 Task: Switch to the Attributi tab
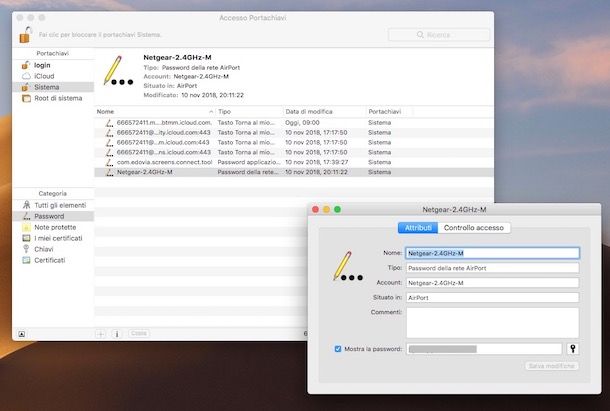418,228
